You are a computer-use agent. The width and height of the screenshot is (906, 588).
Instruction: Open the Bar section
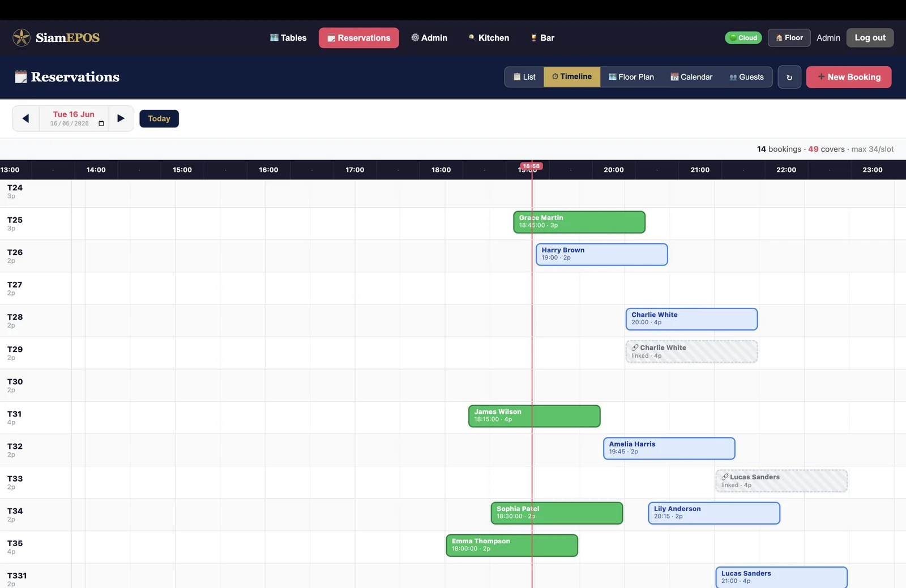542,38
